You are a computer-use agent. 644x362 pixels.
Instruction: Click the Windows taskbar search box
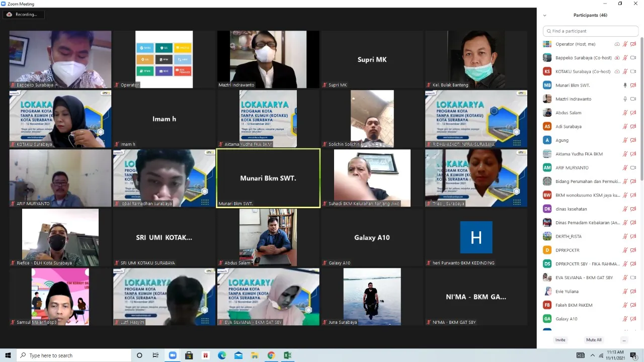[74, 355]
